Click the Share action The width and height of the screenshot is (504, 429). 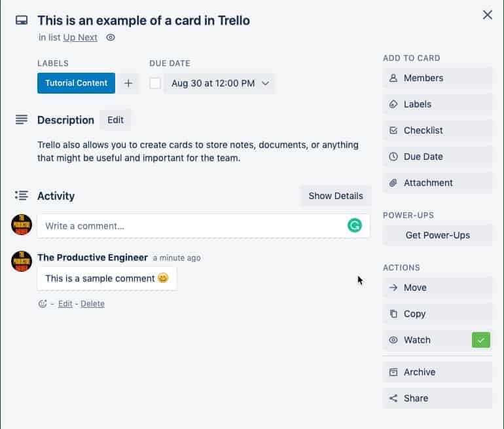click(x=437, y=398)
